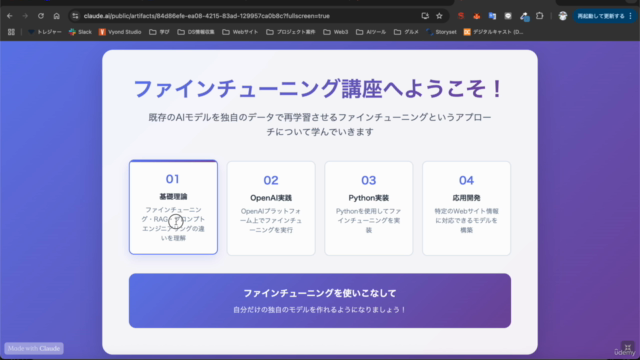Viewport: 640px width, 360px height.
Task: Select the 02 OpenAI実践 card
Action: point(271,208)
